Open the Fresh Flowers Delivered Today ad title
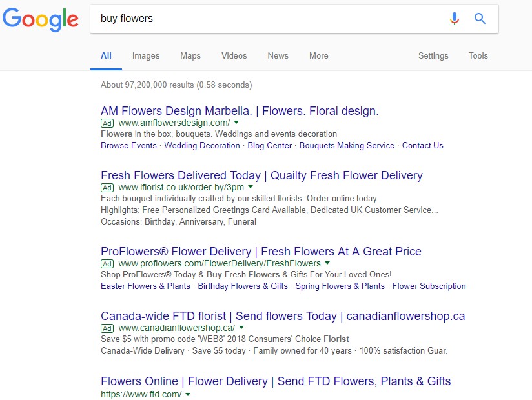Viewport: 532px width, 400px height. pos(261,175)
